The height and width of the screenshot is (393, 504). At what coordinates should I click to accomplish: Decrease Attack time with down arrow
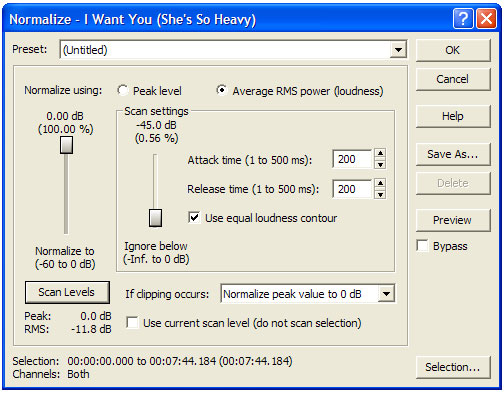(x=380, y=164)
